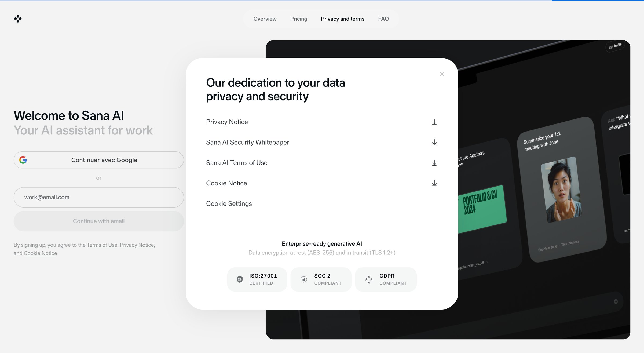Click the data encryption description text
The height and width of the screenshot is (353, 644).
pos(322,253)
